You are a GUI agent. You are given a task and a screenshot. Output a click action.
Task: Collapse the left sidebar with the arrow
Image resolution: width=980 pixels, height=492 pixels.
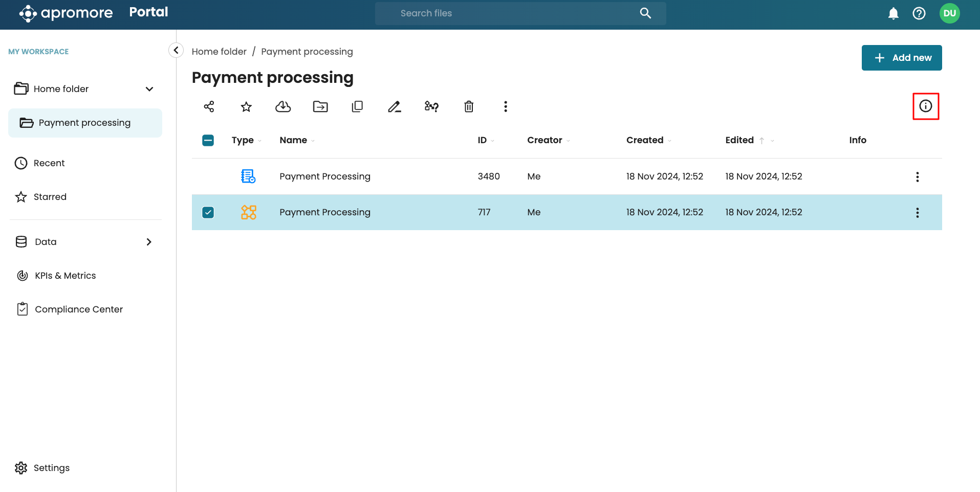[176, 50]
